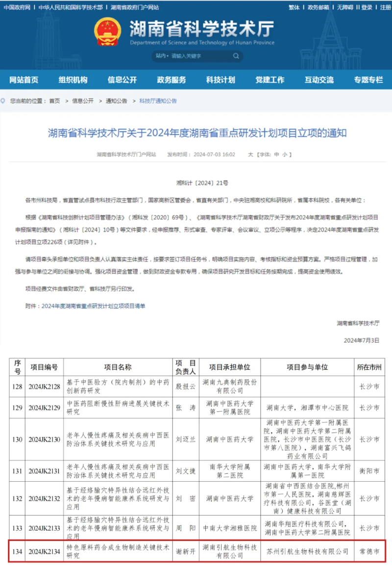The width and height of the screenshot is (392, 566).
Task: Open the 专题专栏 section
Action: [x=369, y=79]
